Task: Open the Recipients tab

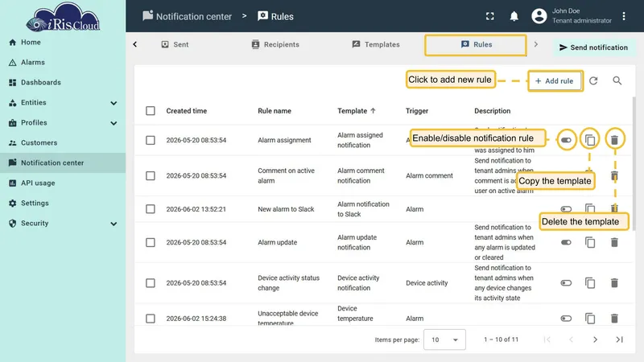Action: pyautogui.click(x=275, y=44)
